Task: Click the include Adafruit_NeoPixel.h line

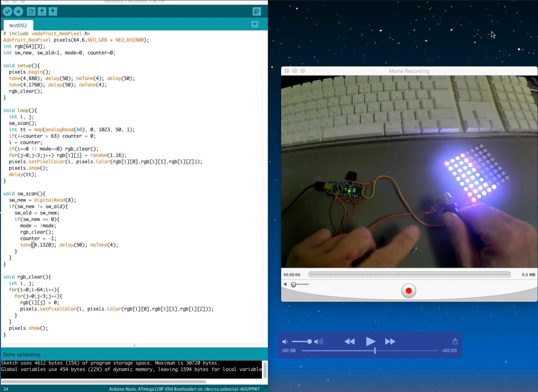Action: tap(47, 34)
